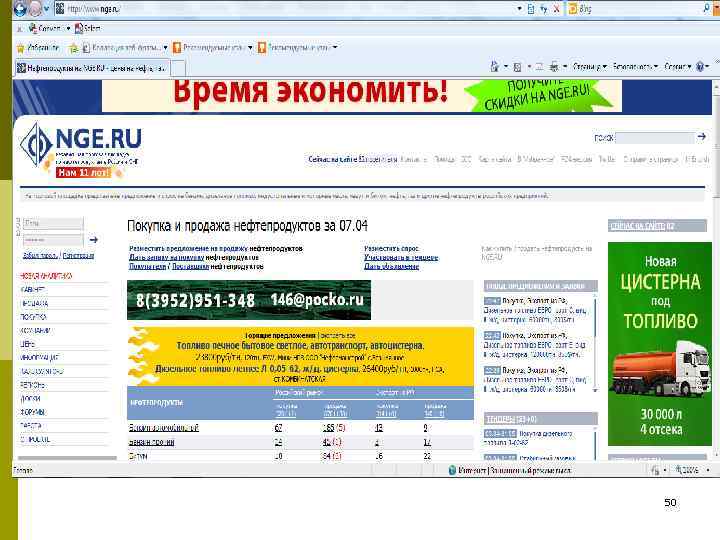Click the password field
The width and height of the screenshot is (720, 540).
53,240
